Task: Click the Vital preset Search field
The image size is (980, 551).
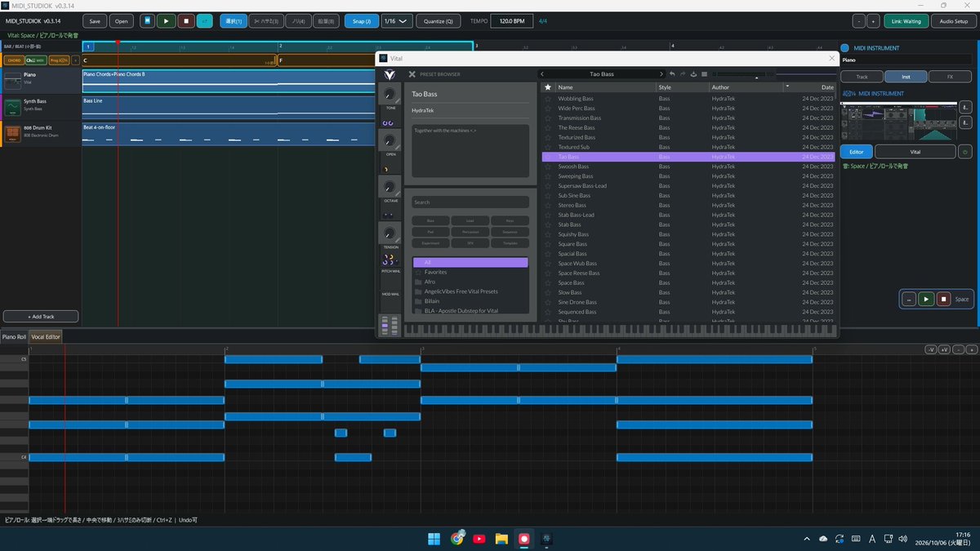Action: [470, 202]
